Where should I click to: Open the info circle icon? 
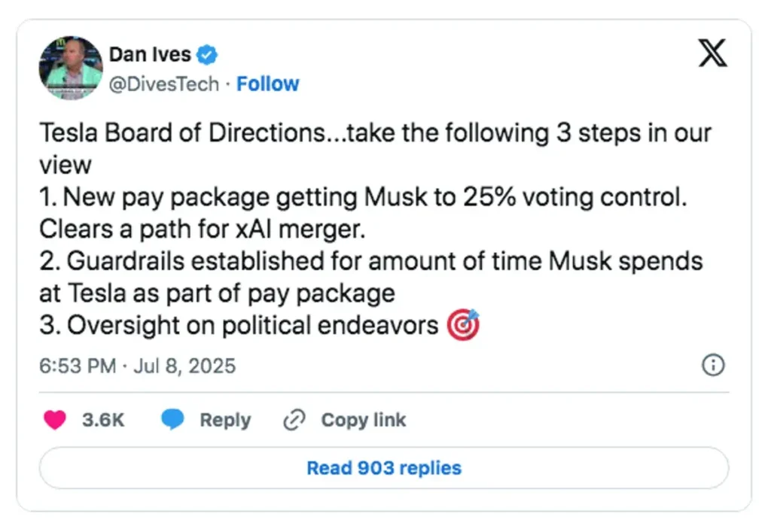coord(713,366)
